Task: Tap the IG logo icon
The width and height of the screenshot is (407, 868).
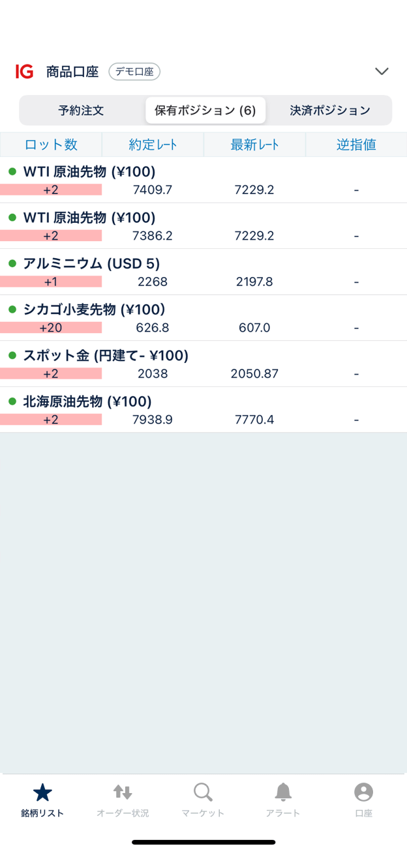Action: coord(24,72)
